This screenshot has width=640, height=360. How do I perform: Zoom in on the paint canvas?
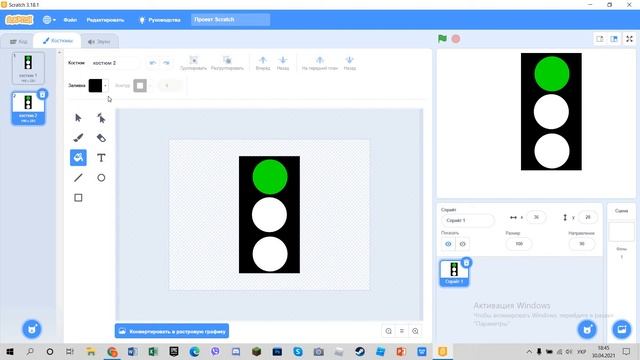point(415,331)
